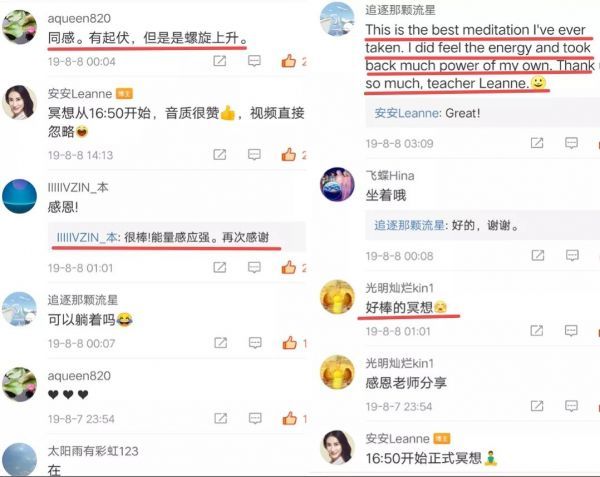Image resolution: width=600 pixels, height=477 pixels.
Task: Open username 光明灿烂kin1 above 好棒的冥想
Action: pos(399,288)
